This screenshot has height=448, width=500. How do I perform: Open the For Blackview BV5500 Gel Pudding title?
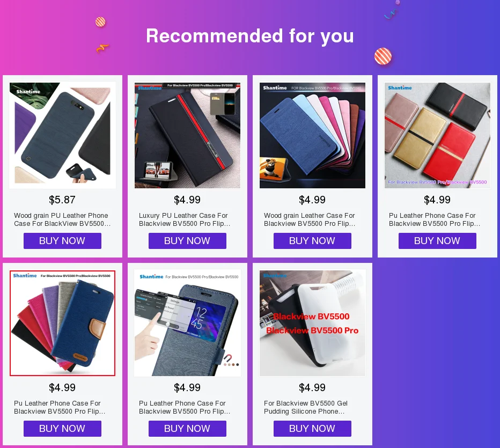pyautogui.click(x=306, y=407)
